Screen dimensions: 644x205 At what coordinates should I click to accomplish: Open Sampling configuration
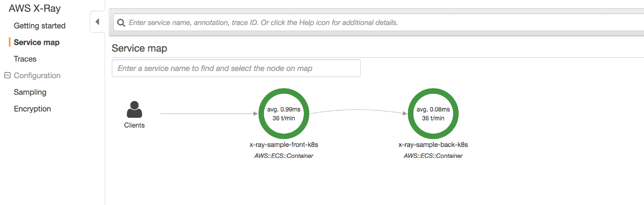(30, 92)
